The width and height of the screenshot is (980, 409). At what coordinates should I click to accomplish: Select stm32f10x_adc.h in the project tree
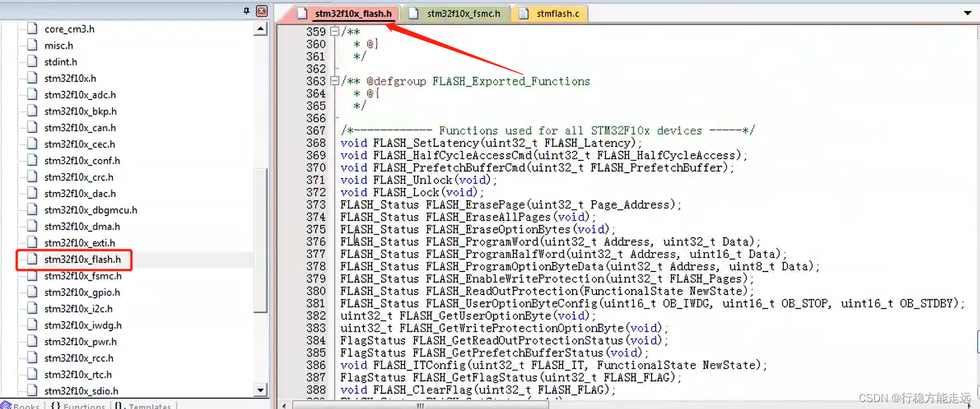coord(80,94)
